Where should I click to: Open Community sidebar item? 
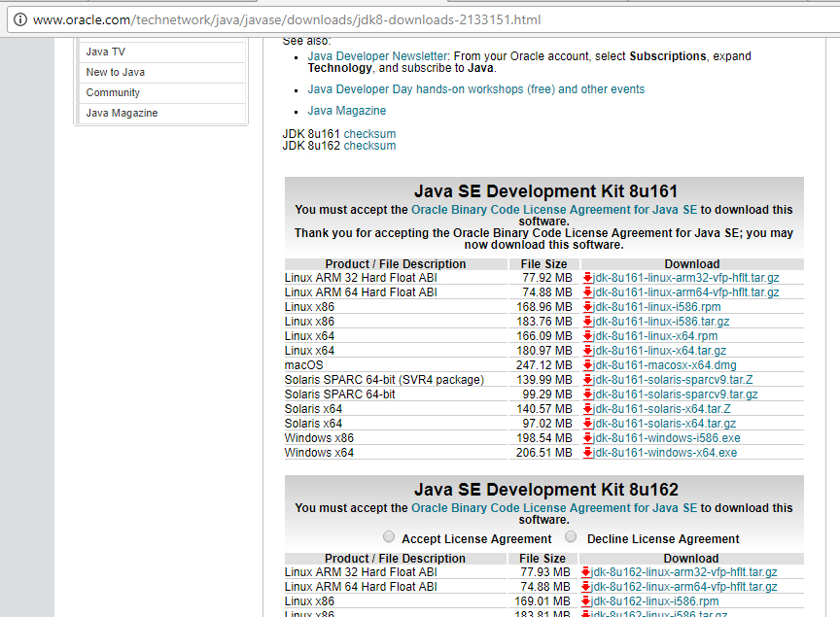161,92
